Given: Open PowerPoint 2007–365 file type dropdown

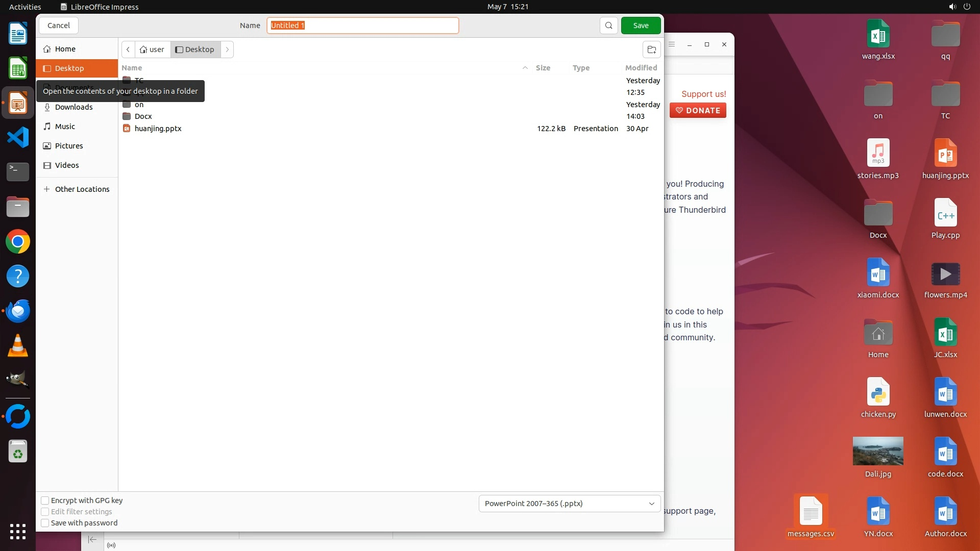Looking at the screenshot, I should (x=569, y=504).
